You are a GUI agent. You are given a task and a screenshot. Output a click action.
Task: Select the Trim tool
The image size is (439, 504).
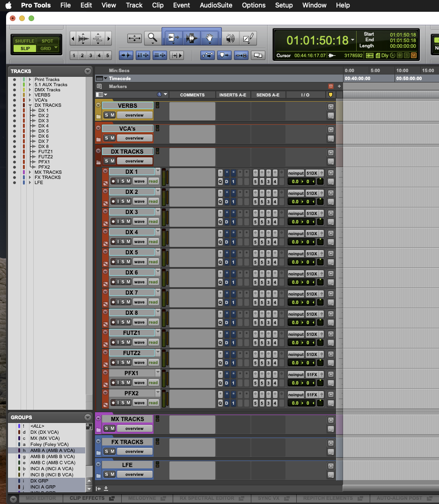click(x=174, y=38)
